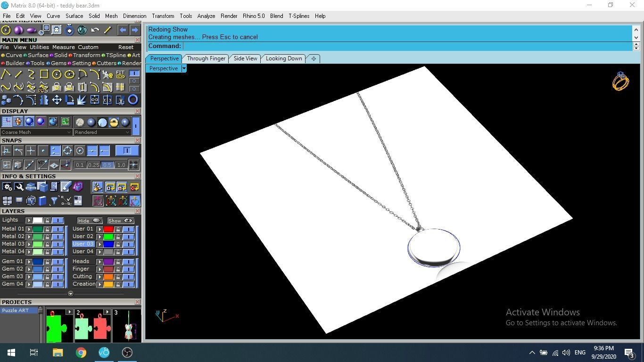Viewport: 644px width, 362px height.
Task: Toggle the perpendicular object snap
Action: pos(6,151)
